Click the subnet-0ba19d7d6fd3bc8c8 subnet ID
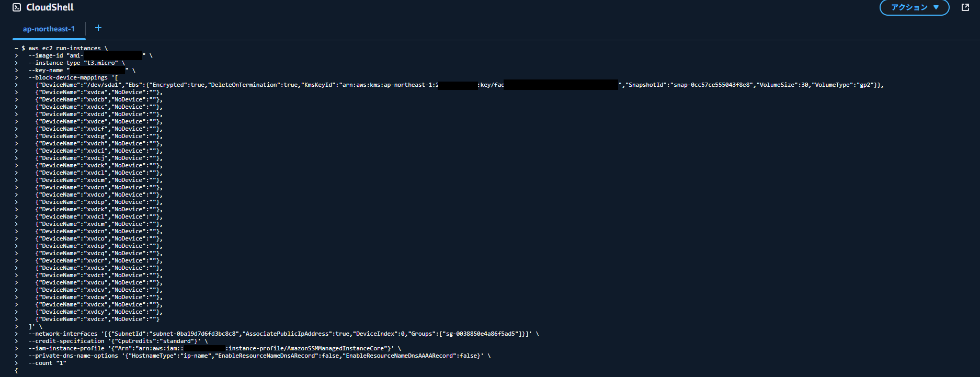Image resolution: width=980 pixels, height=377 pixels. pyautogui.click(x=196, y=334)
